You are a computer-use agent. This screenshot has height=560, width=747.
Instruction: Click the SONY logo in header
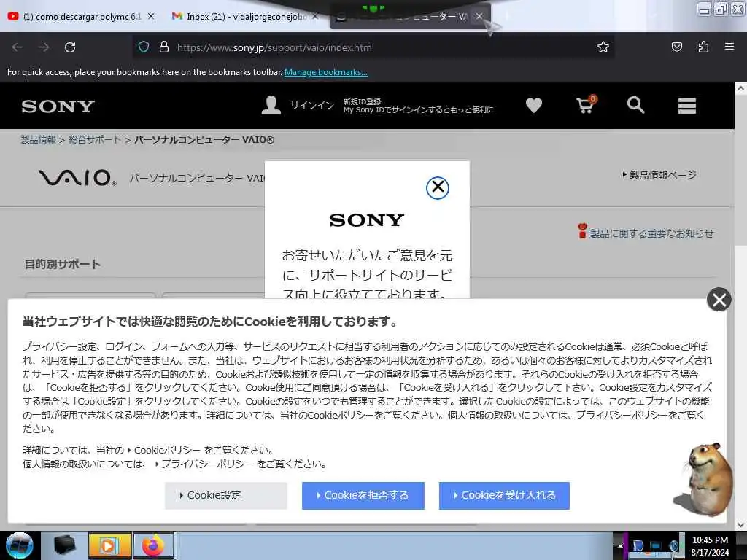[58, 106]
